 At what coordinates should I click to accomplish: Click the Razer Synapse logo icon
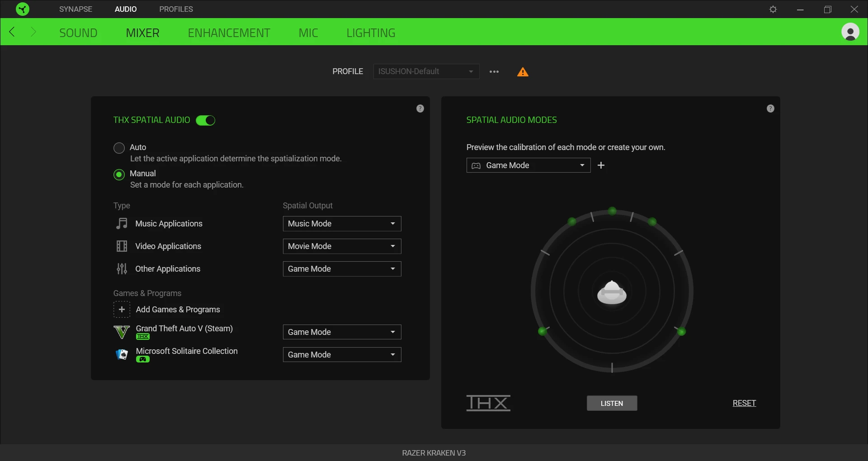22,9
